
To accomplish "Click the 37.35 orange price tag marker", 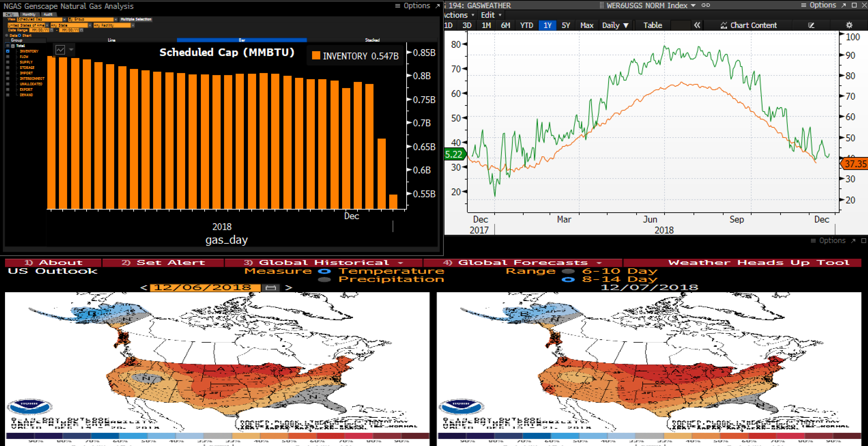I will coord(854,164).
